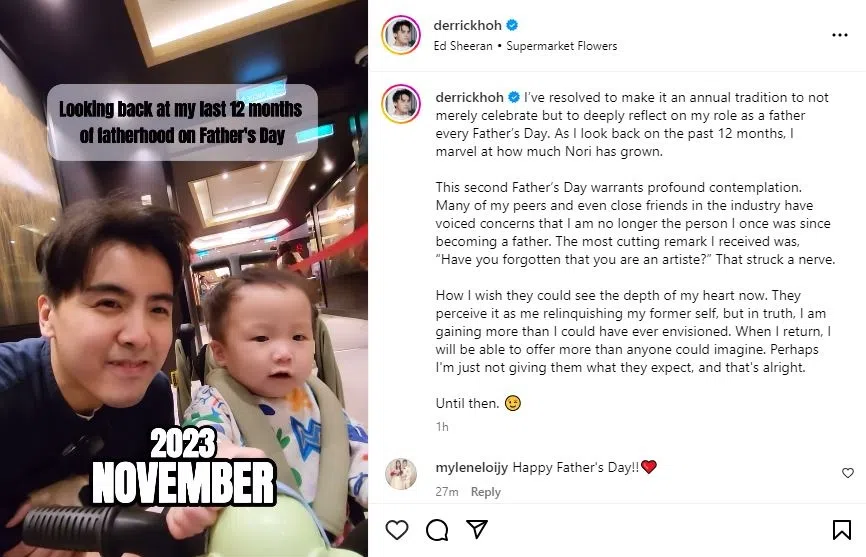Open the three-dot more options menu
This screenshot has width=866, height=557.
coord(839,35)
